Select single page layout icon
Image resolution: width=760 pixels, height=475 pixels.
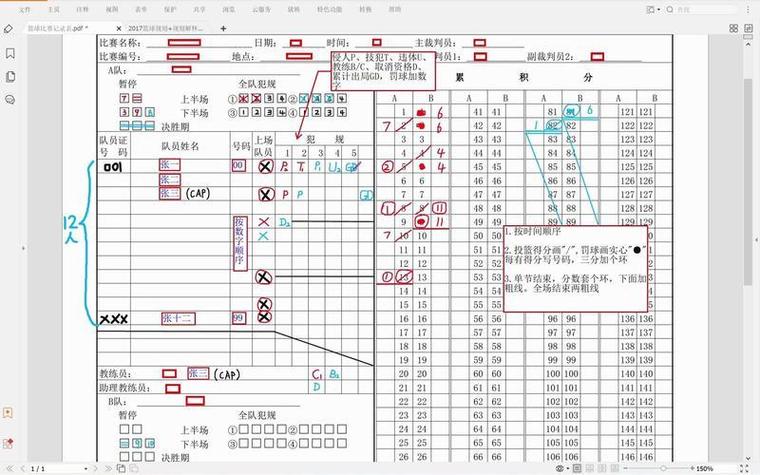[577, 469]
